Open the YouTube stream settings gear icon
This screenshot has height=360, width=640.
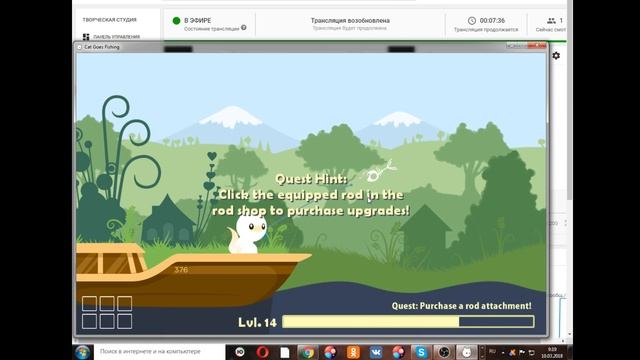tap(556, 56)
